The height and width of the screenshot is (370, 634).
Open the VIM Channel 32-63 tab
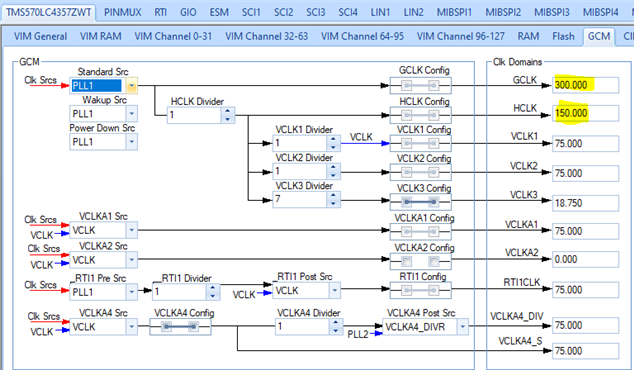coord(266,36)
